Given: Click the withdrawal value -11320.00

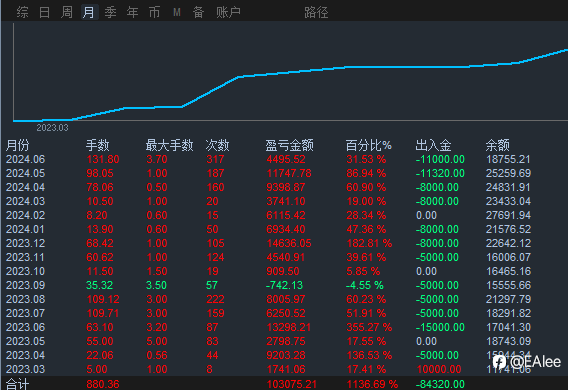Looking at the screenshot, I should point(440,173).
